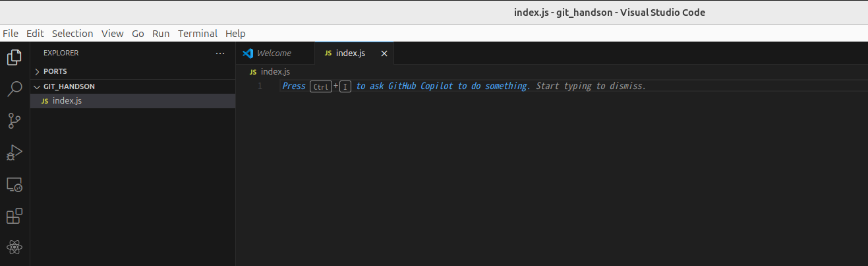Click the VS Code logo on Welcome tab
The width and height of the screenshot is (868, 266).
pyautogui.click(x=248, y=53)
